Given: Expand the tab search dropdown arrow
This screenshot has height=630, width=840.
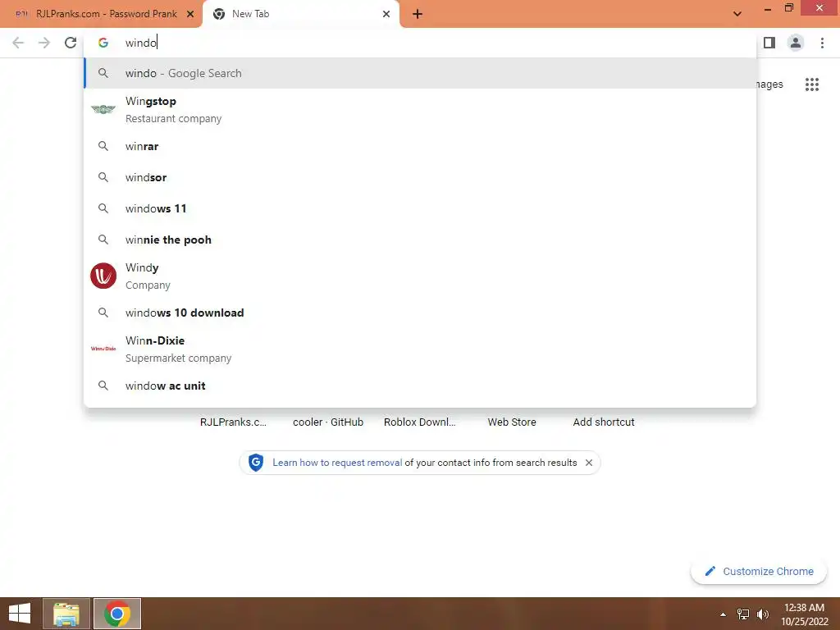Looking at the screenshot, I should tap(737, 14).
